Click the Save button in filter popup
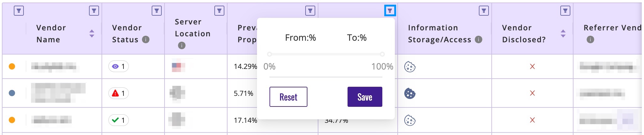The width and height of the screenshot is (644, 135). (365, 97)
